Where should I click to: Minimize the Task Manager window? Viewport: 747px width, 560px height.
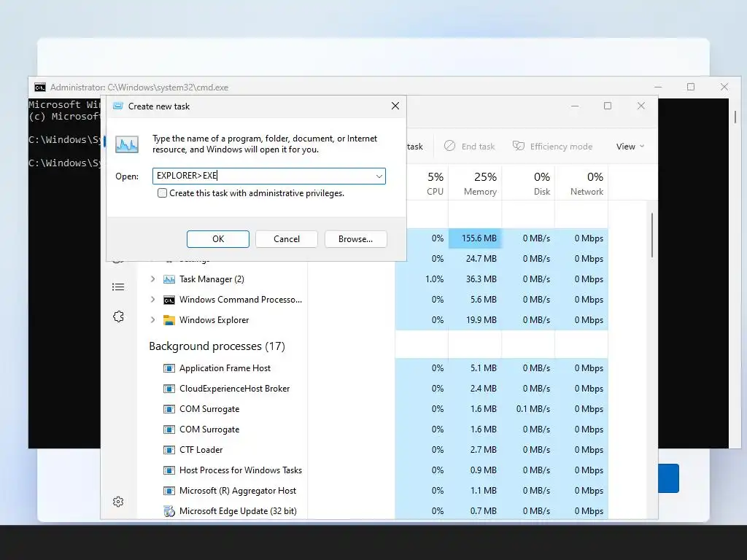(x=575, y=106)
